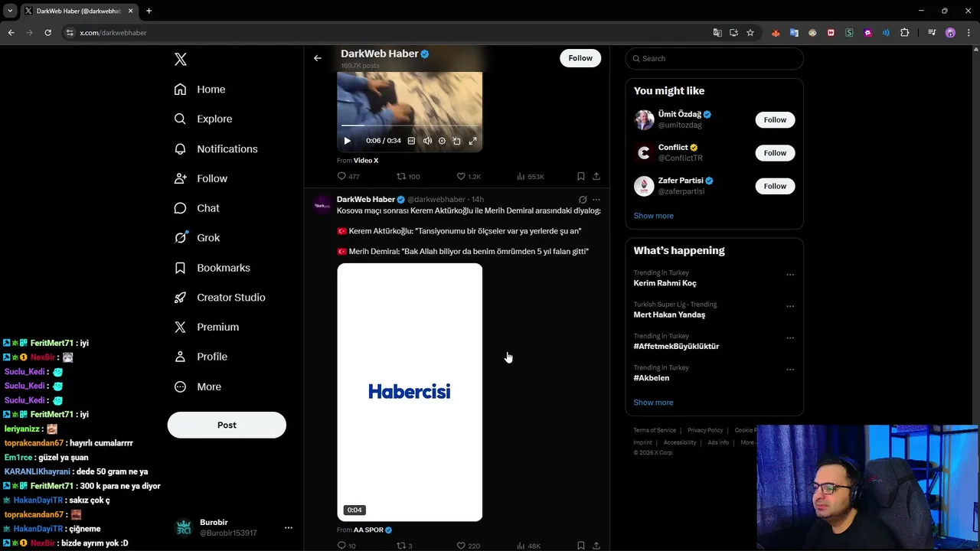
Task: Click the white Post button
Action: pyautogui.click(x=227, y=425)
